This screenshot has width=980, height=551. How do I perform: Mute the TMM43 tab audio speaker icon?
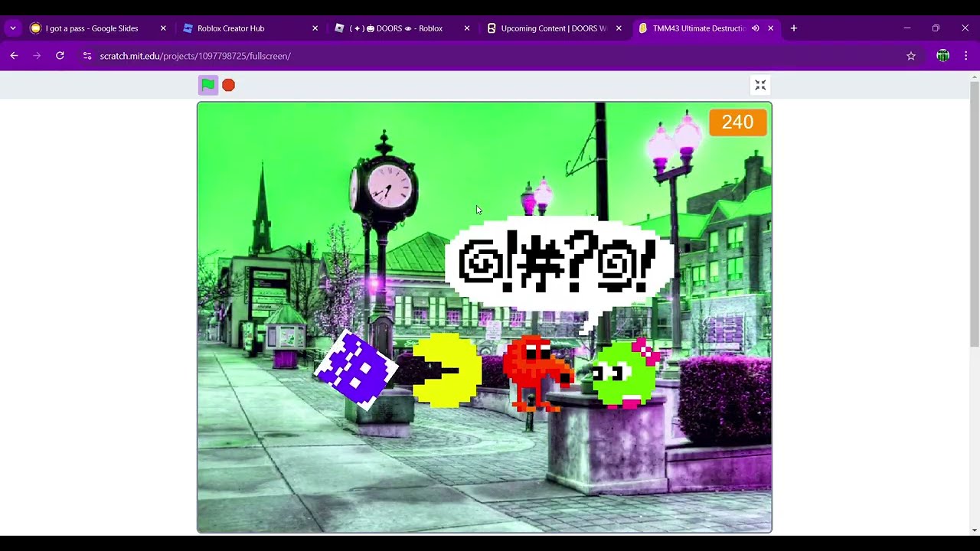coord(755,28)
